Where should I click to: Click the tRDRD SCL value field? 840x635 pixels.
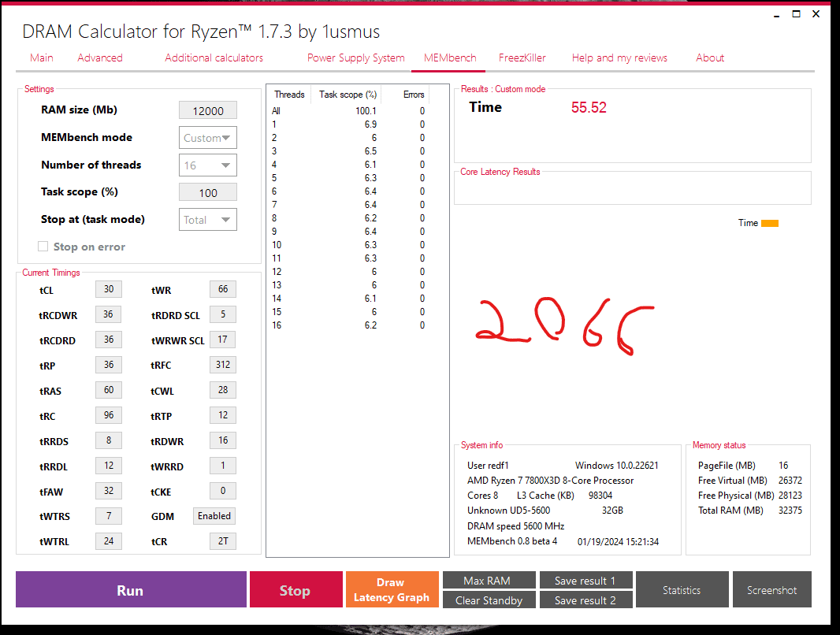click(223, 314)
